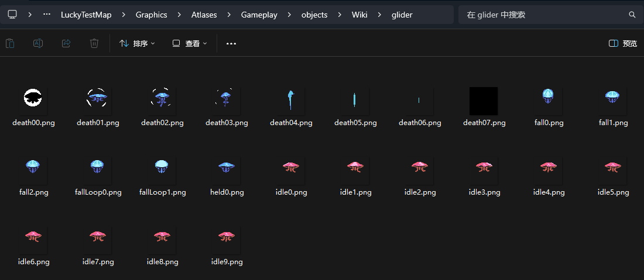Expand chevron after Wiki breadcrumb

[379, 15]
